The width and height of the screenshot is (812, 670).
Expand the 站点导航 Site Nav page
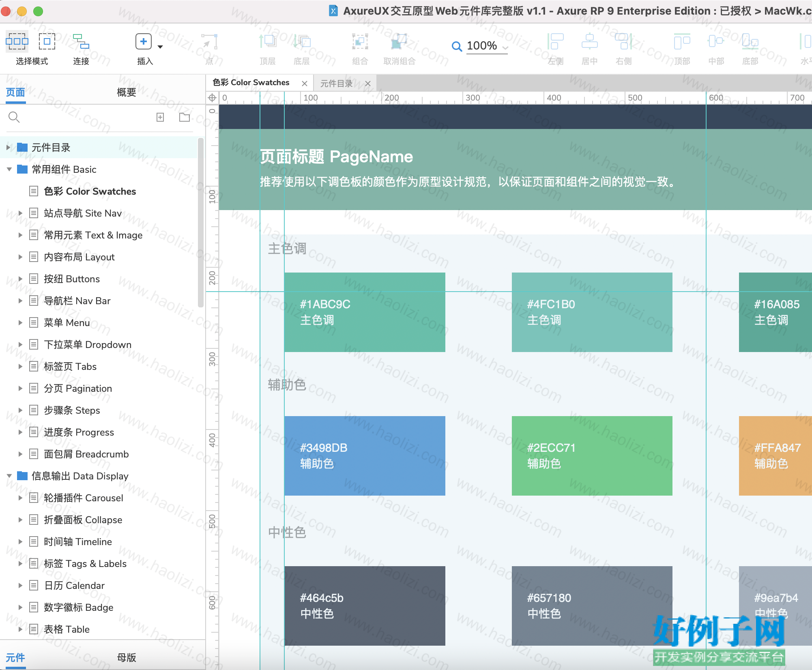tap(20, 213)
